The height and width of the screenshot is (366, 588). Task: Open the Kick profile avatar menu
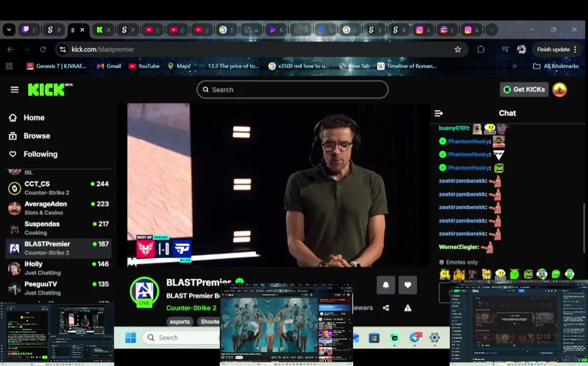click(560, 89)
